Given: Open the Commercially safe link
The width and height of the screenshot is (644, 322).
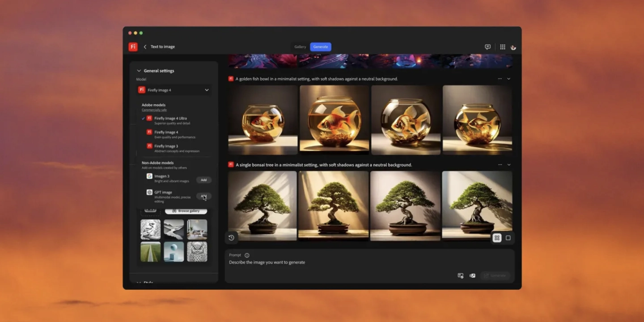Looking at the screenshot, I should [x=154, y=110].
